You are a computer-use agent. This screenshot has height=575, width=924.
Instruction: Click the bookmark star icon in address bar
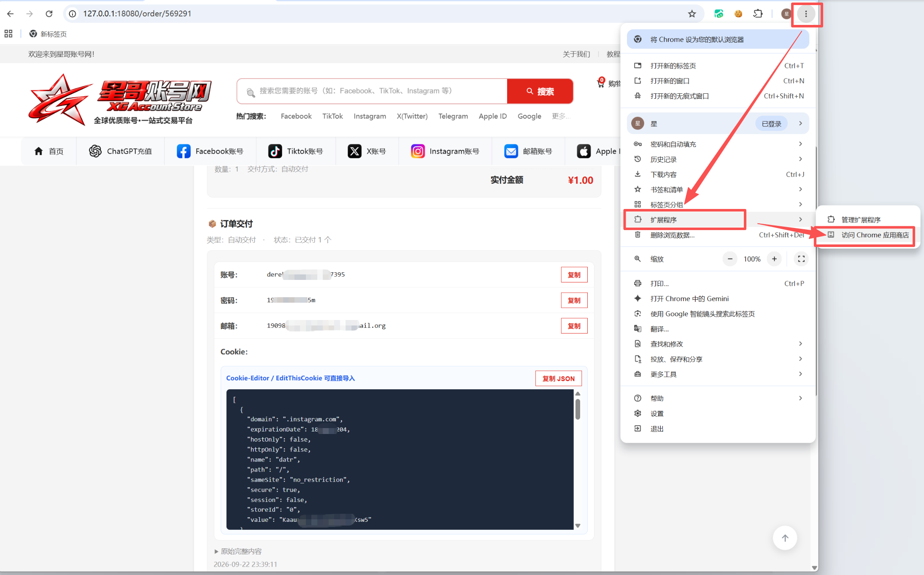tap(692, 14)
